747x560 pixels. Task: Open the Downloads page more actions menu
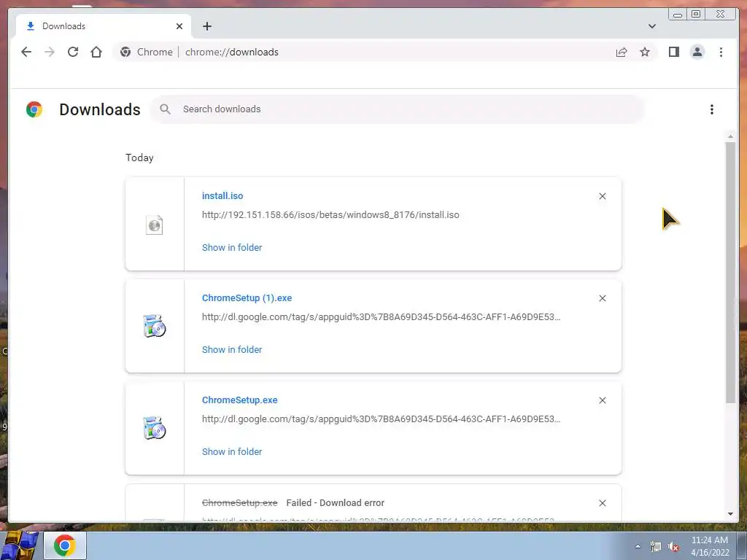pos(712,109)
